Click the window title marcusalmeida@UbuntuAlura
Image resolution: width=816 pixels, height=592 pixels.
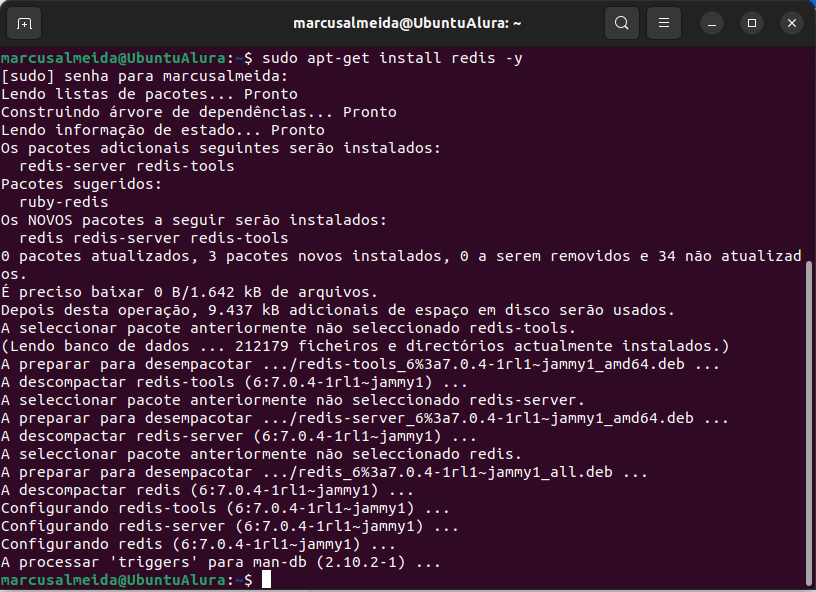click(407, 23)
